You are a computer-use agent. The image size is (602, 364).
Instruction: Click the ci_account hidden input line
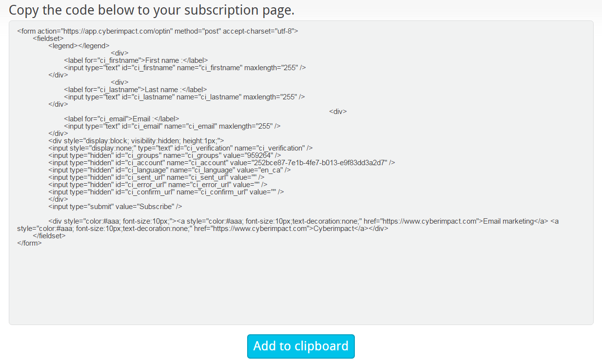(x=221, y=163)
